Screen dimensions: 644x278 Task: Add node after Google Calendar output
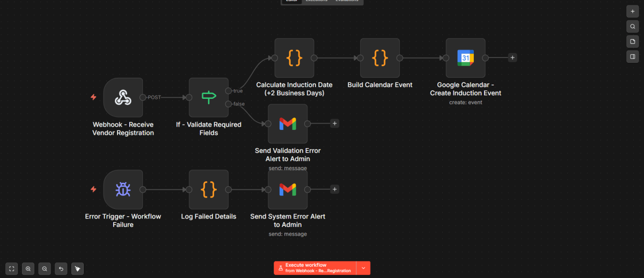pyautogui.click(x=513, y=57)
